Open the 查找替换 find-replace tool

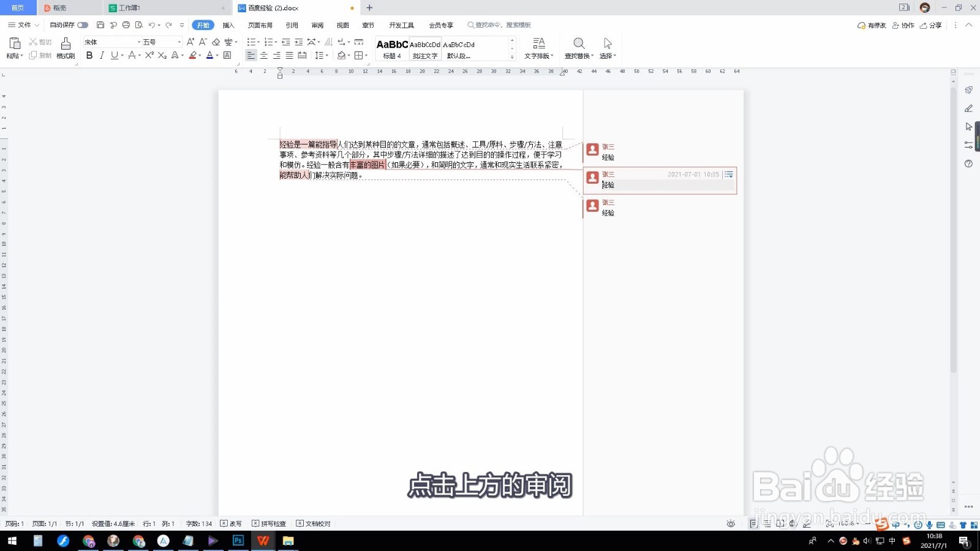(x=579, y=49)
